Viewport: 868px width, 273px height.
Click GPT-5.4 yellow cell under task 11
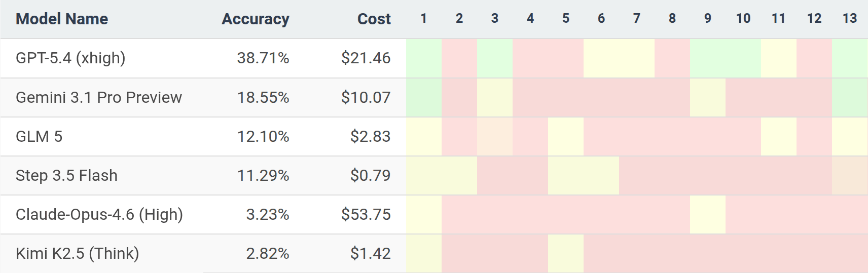779,58
